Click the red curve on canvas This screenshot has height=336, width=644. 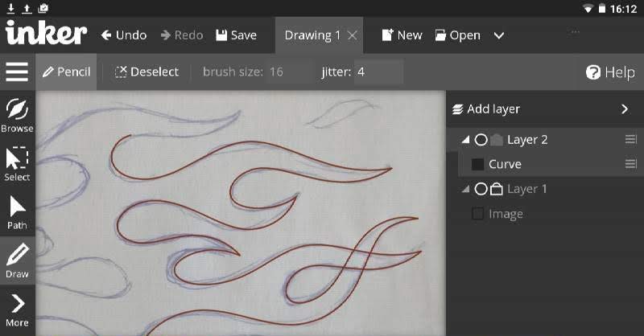pyautogui.click(x=250, y=142)
